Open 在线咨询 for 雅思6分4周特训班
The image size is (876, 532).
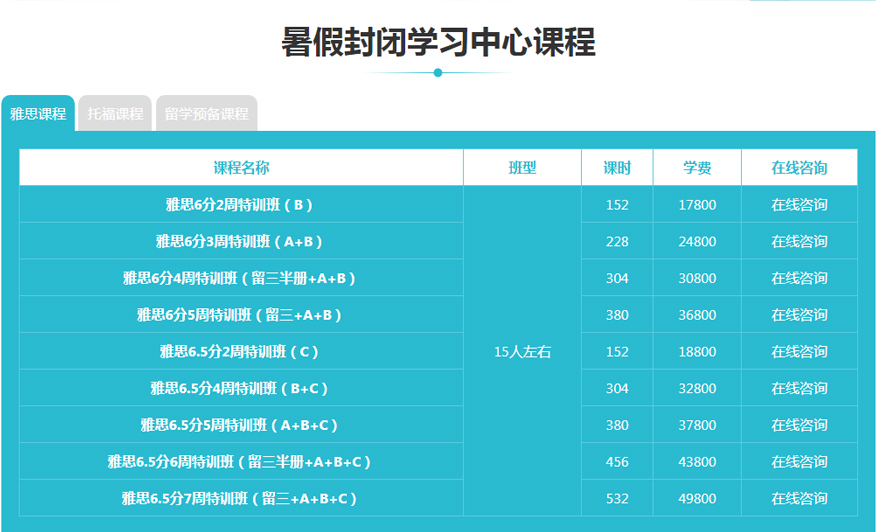(799, 278)
